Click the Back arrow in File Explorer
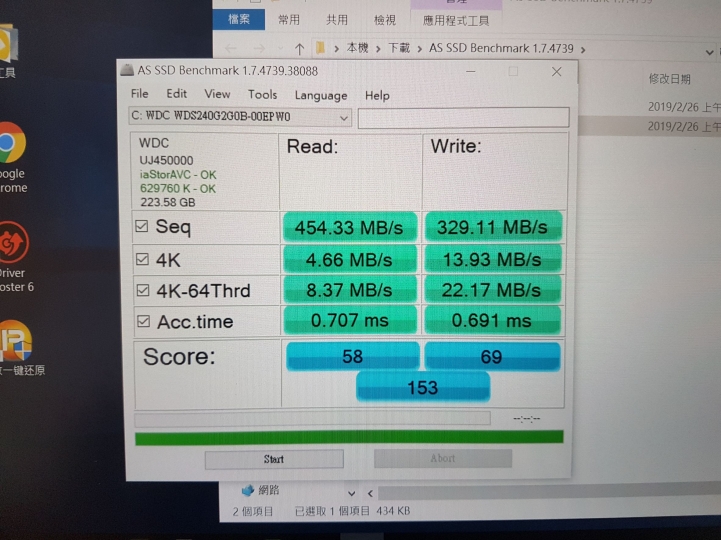This screenshot has width=721, height=540. coord(231,48)
